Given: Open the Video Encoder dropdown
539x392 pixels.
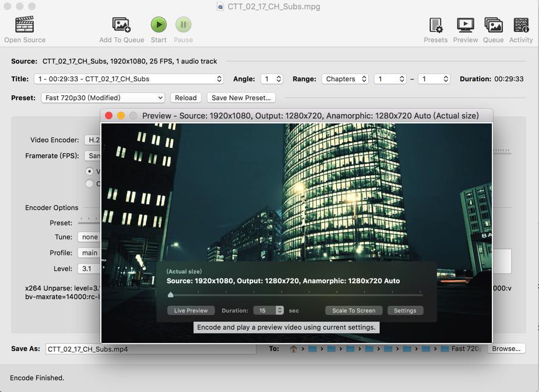Looking at the screenshot, I should tap(93, 140).
